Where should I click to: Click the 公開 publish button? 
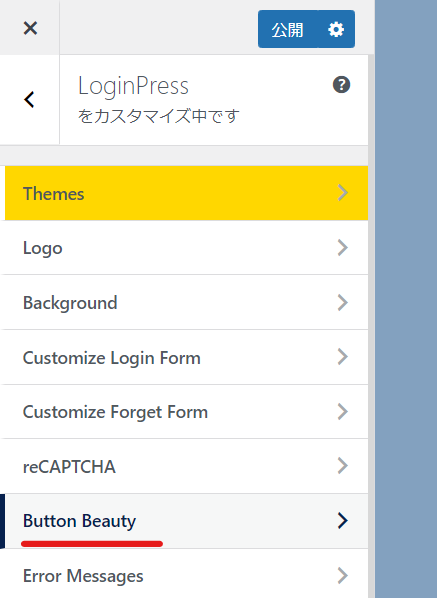288,29
